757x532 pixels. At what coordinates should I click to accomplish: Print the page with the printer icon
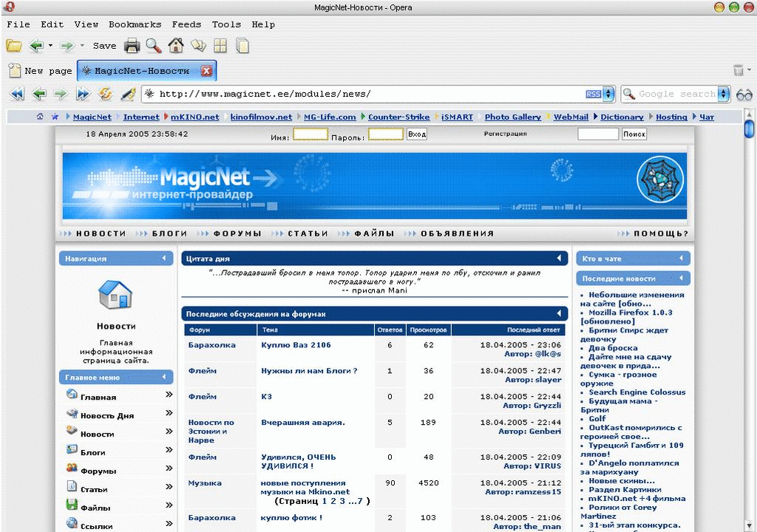click(132, 46)
